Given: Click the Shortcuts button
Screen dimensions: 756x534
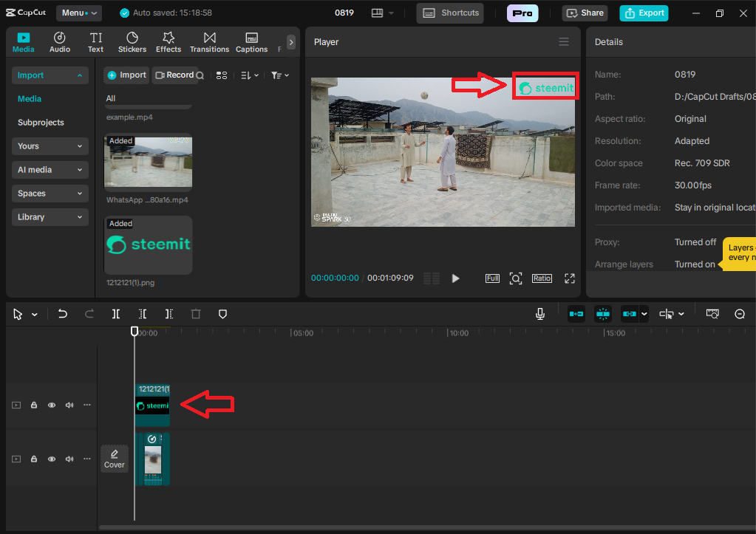Looking at the screenshot, I should click(x=450, y=13).
